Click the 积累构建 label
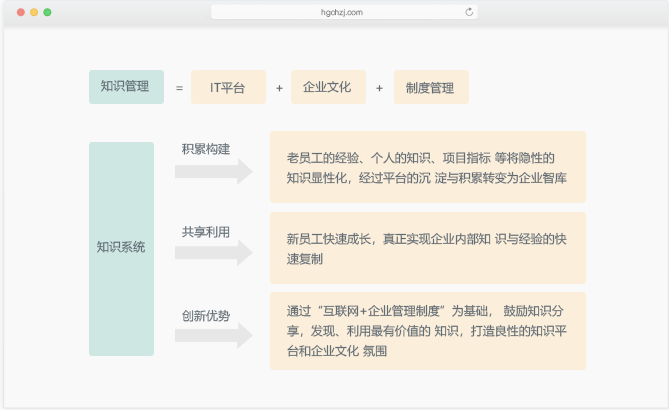This screenshot has width=669, height=410. [x=206, y=149]
